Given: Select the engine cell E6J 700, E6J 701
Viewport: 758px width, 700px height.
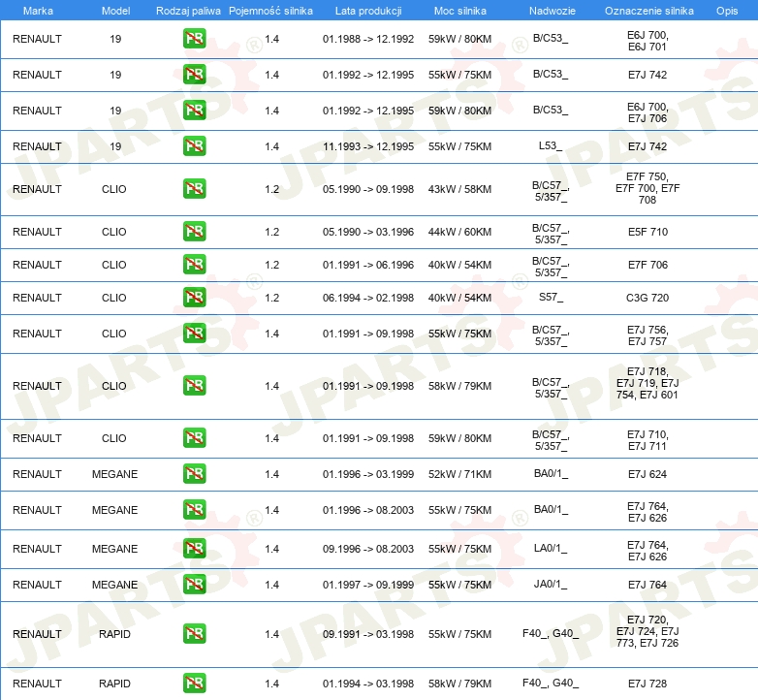Looking at the screenshot, I should 647,41.
